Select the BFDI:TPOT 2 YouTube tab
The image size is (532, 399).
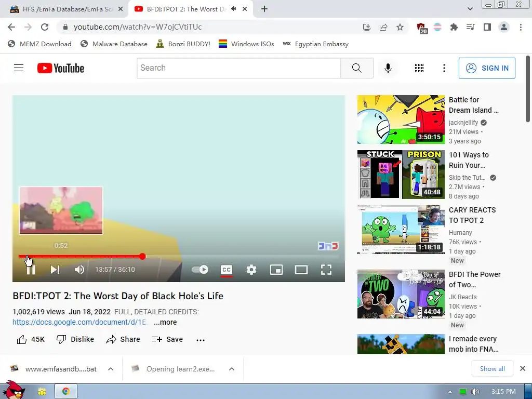(190, 9)
